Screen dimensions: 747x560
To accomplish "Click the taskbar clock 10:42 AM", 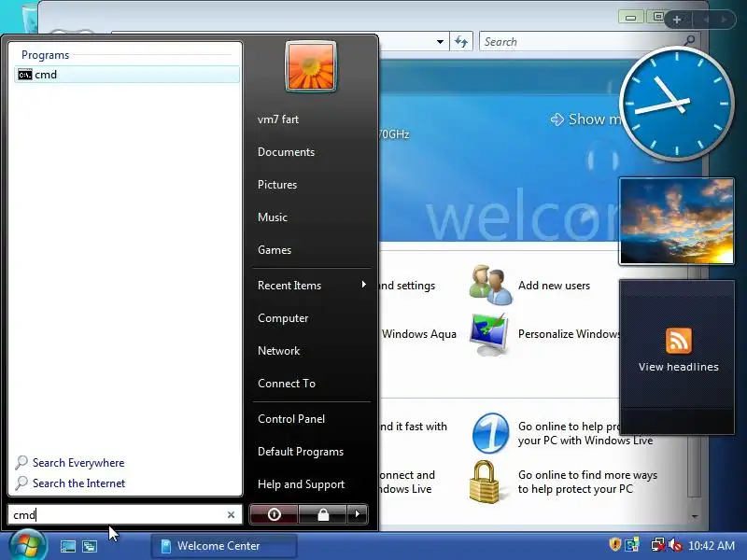I will pyautogui.click(x=712, y=545).
